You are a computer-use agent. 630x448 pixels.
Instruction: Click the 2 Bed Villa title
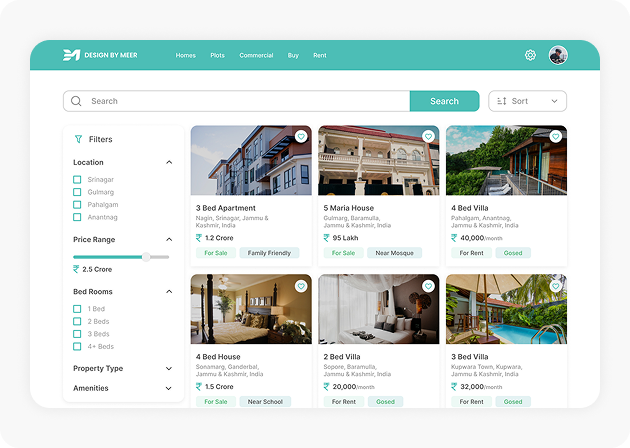[342, 356]
